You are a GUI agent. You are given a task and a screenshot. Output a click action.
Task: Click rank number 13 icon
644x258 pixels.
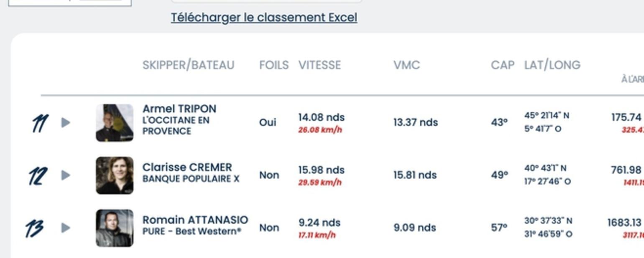click(34, 229)
